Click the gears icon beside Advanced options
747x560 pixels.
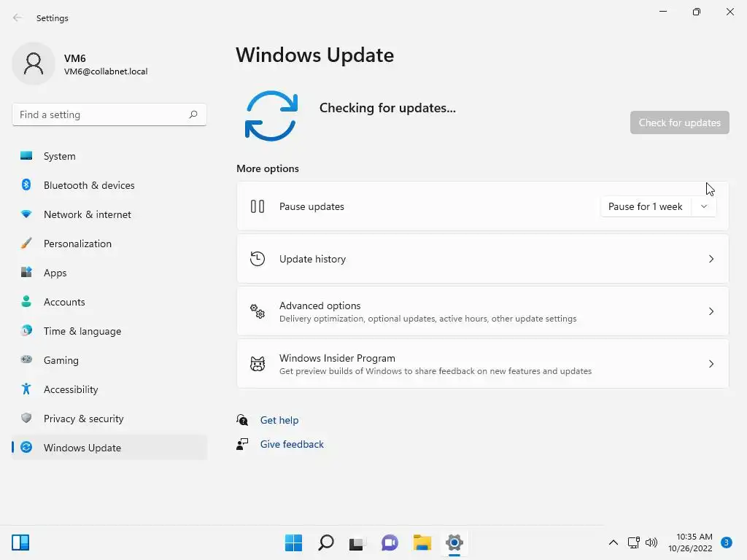pos(258,311)
